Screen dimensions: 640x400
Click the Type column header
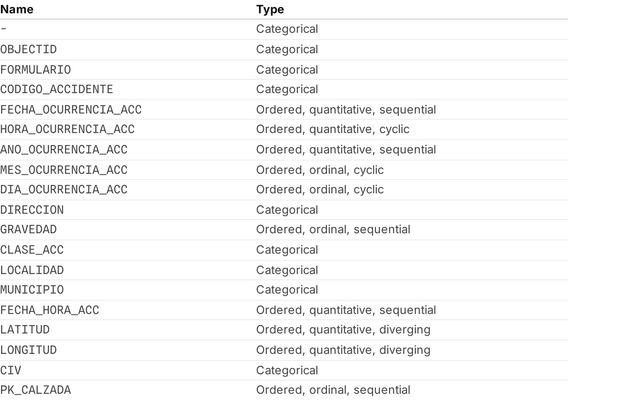270,9
